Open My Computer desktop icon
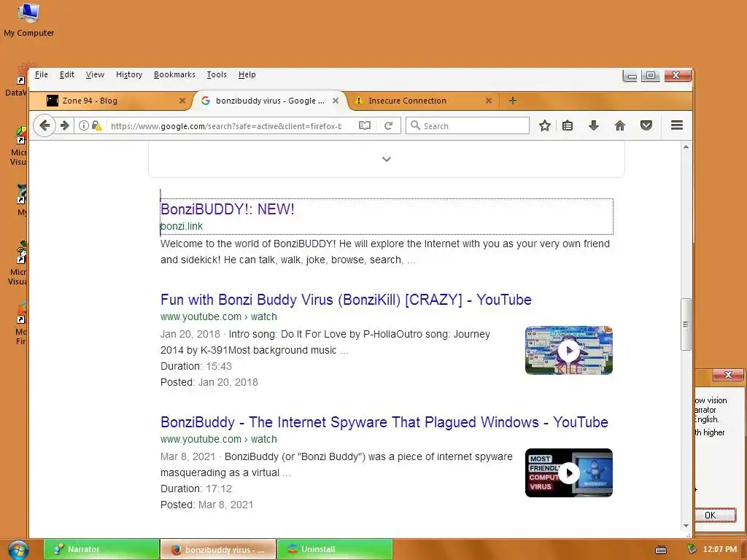 click(28, 20)
